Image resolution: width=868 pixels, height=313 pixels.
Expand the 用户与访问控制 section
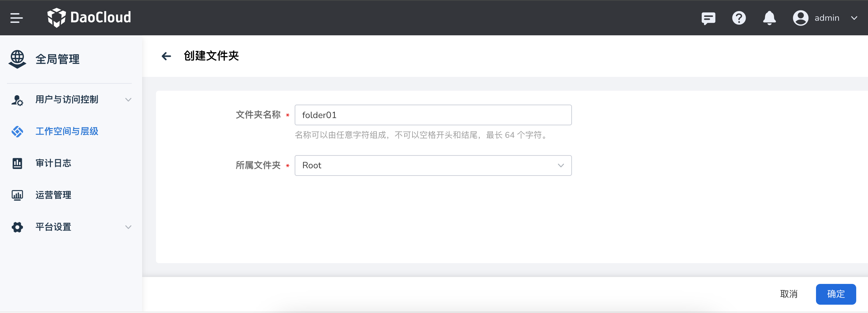(x=129, y=100)
